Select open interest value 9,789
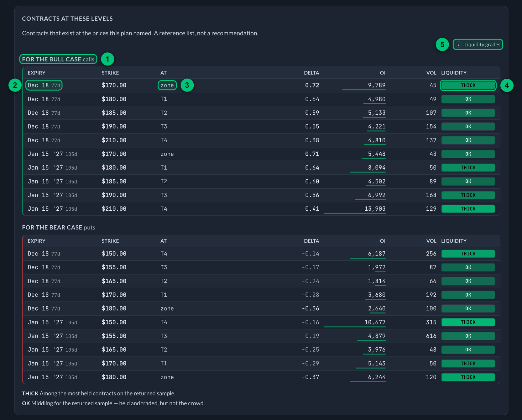The height and width of the screenshot is (420, 522). point(377,85)
